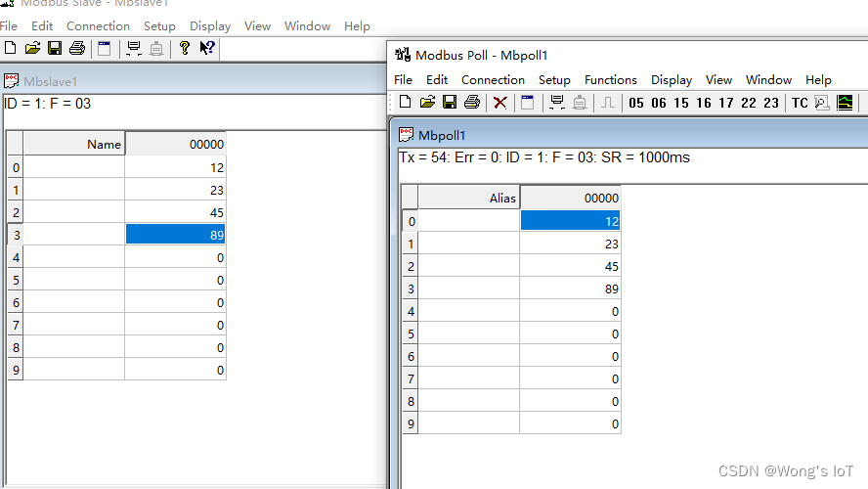The image size is (868, 489).
Task: Open Connection menu in Modbus Poll
Action: pos(493,80)
